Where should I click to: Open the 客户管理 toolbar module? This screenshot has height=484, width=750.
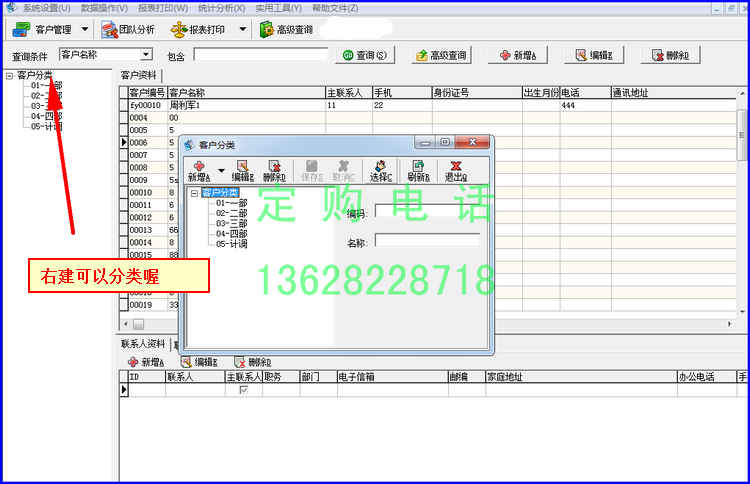pos(42,30)
